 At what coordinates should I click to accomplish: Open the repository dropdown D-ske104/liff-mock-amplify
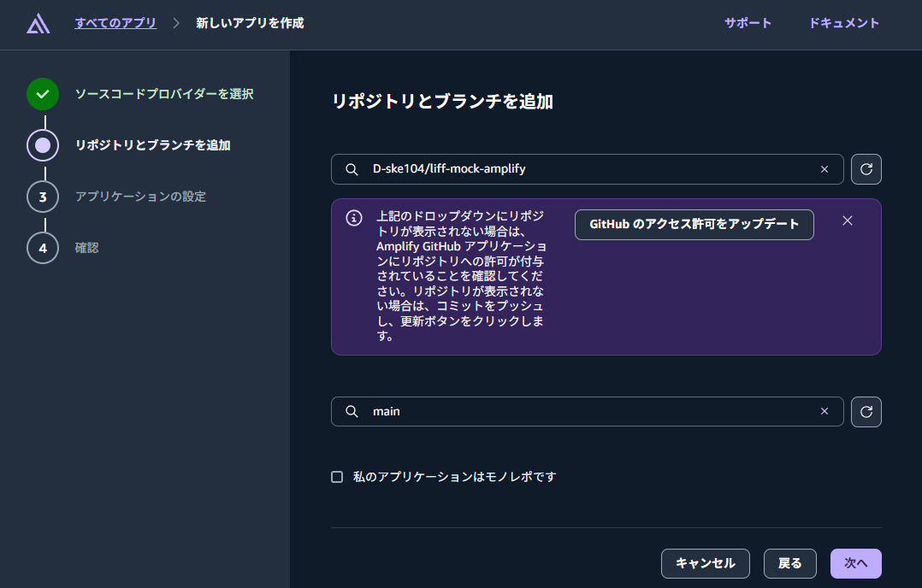click(588, 169)
